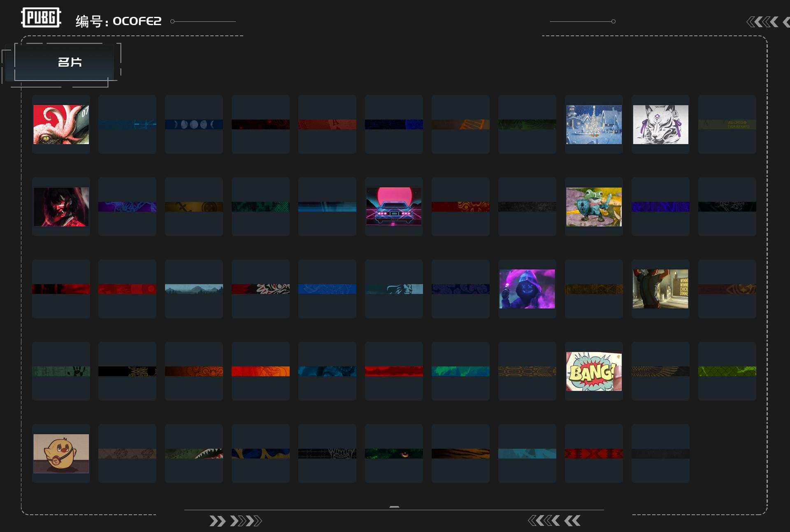Image resolution: width=790 pixels, height=532 pixels.
Task: Select the snowy Christmas tree card
Action: [x=594, y=124]
